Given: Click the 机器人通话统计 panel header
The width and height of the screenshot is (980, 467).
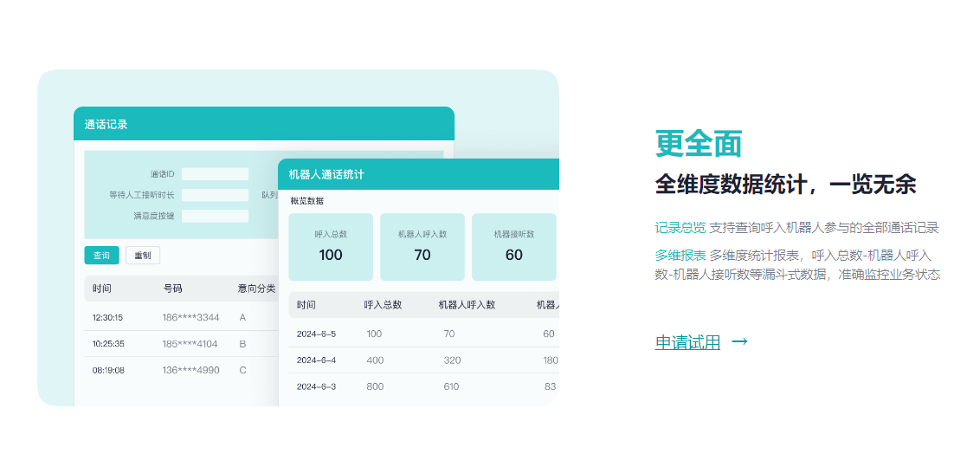Looking at the screenshot, I should click(418, 174).
